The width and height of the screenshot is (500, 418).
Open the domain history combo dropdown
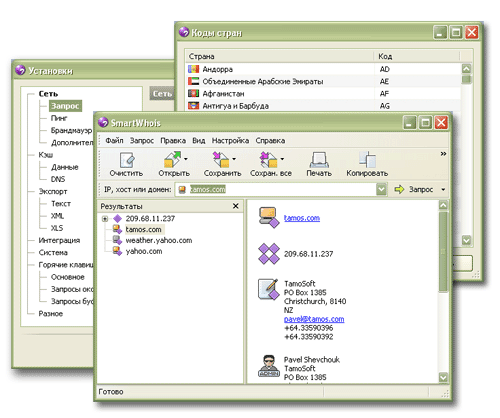[381, 190]
